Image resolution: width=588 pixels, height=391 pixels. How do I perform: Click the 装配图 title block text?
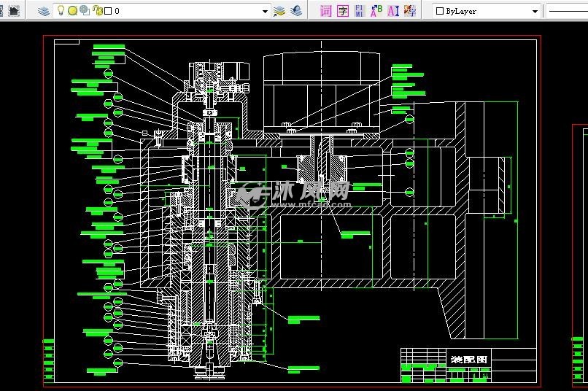[x=468, y=360]
